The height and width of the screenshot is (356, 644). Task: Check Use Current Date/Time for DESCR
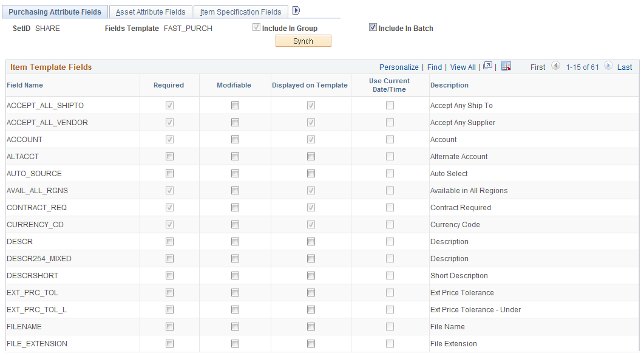[x=390, y=242]
